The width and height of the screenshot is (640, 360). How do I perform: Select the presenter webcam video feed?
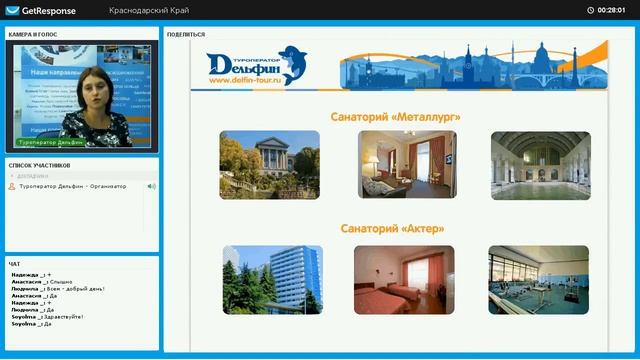(82, 96)
